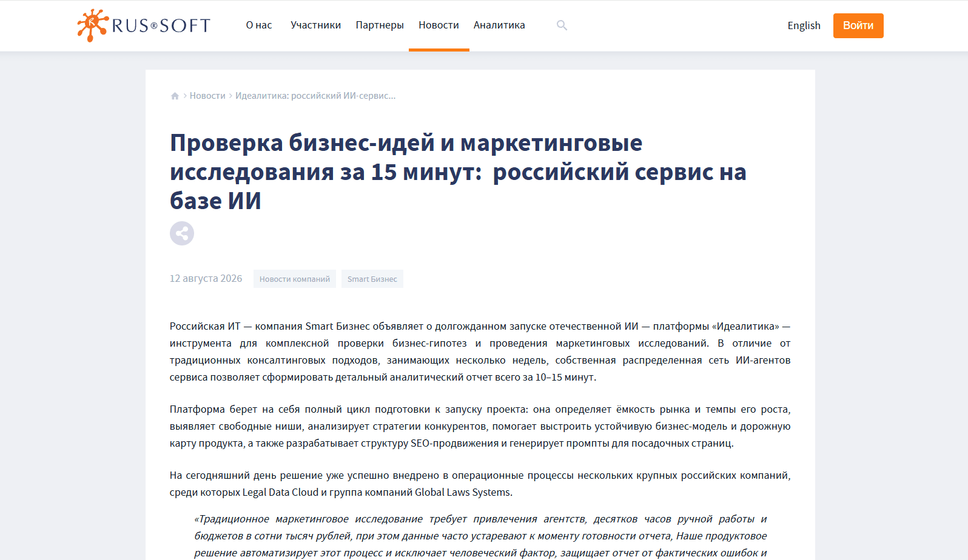Click the paragraph starting На сегодняшний день
This screenshot has width=968, height=560.
pyautogui.click(x=480, y=484)
